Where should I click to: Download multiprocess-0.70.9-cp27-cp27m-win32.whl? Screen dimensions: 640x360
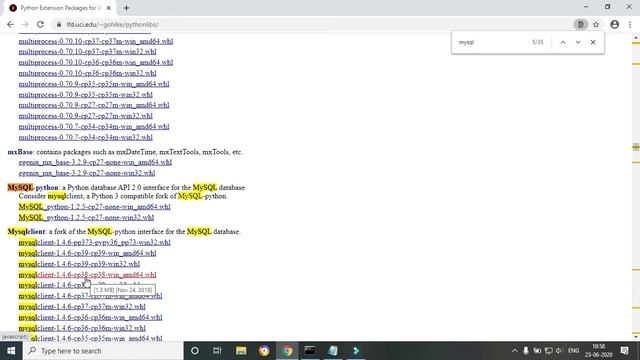pos(86,116)
